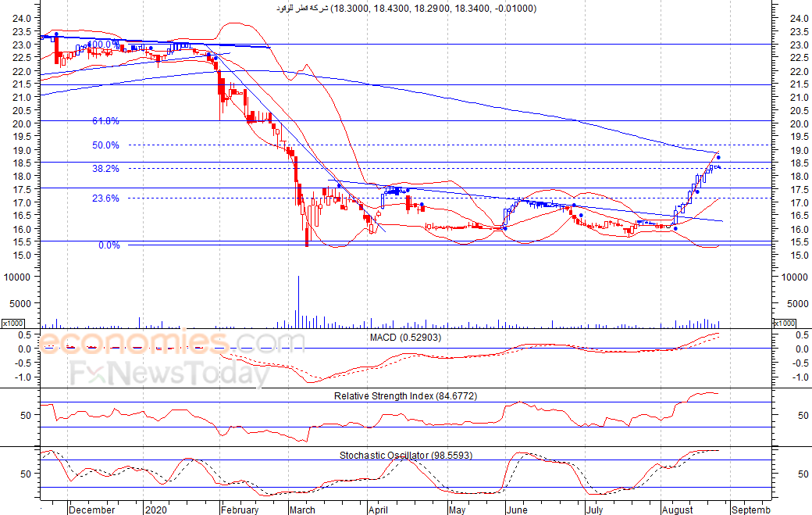
Task: Click the FxNewsToday watermark logo
Action: 169,373
